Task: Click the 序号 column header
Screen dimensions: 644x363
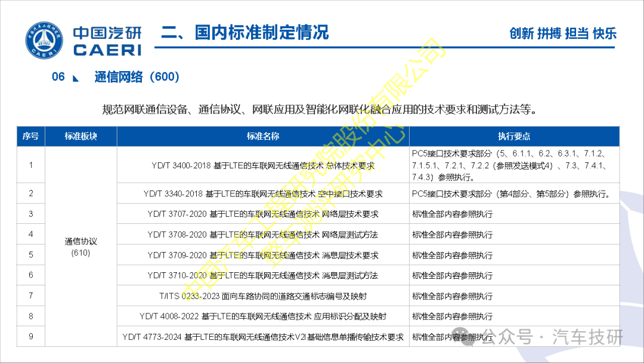Action: click(31, 137)
